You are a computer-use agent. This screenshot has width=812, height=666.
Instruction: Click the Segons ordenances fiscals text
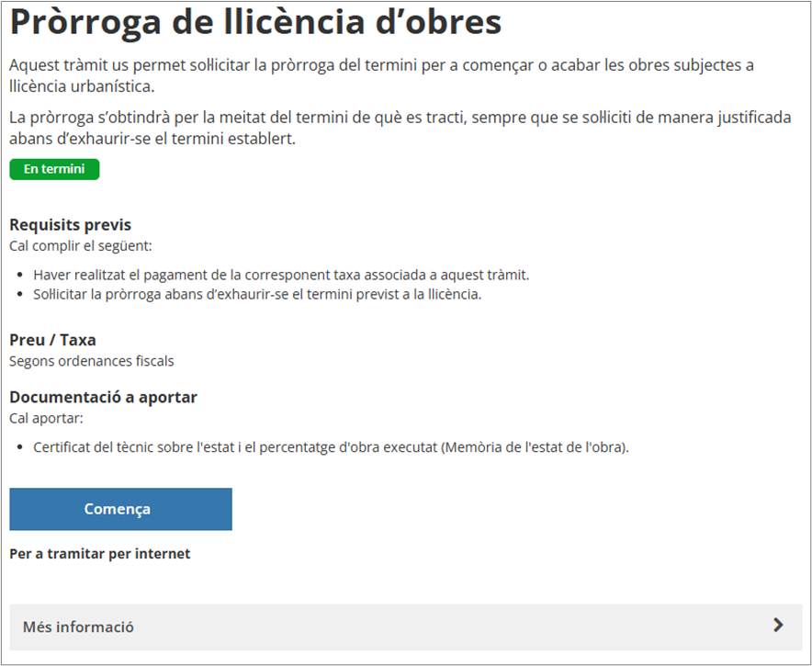91,361
